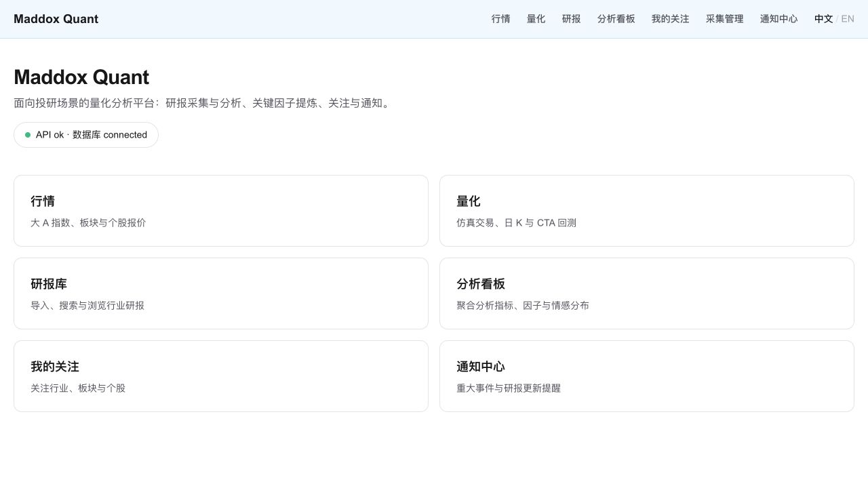Screen dimensions: 868x488
Task: Open the 量化 card
Action: [647, 211]
